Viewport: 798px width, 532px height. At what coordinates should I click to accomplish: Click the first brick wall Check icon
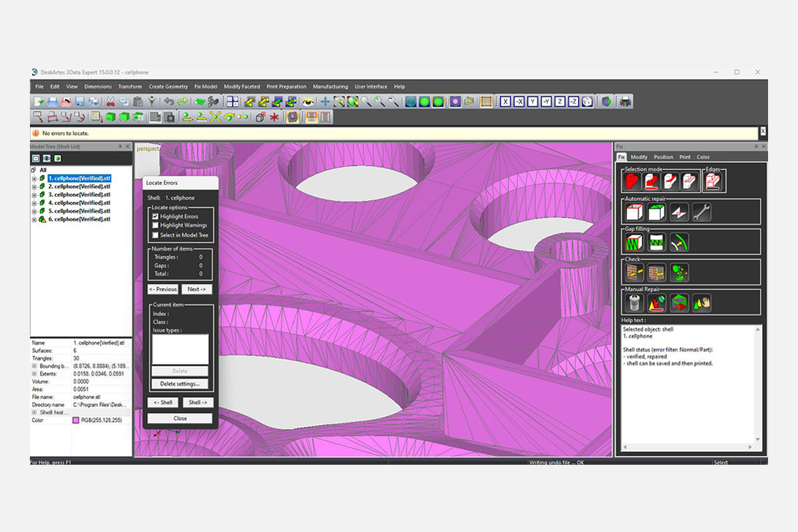tap(634, 273)
